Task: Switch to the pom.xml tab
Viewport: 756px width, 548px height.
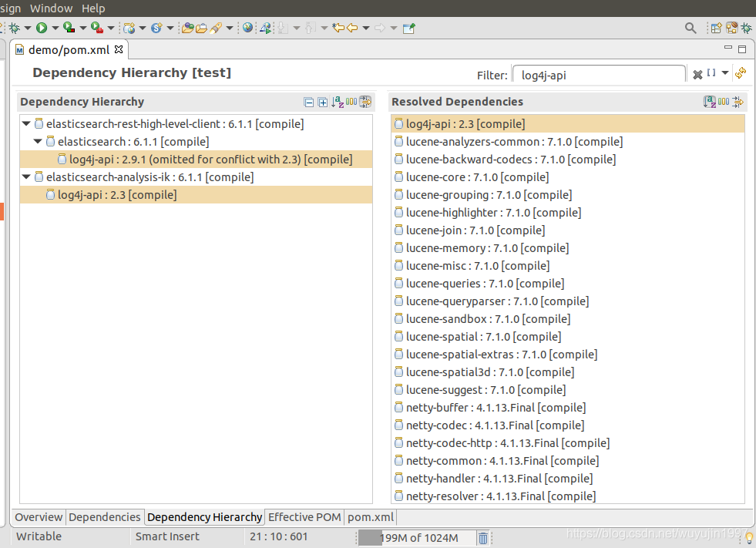Action: [370, 517]
